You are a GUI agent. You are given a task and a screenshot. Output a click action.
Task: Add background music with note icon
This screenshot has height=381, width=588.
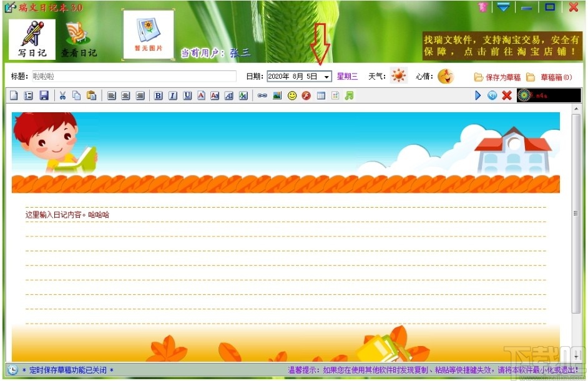pyautogui.click(x=349, y=95)
